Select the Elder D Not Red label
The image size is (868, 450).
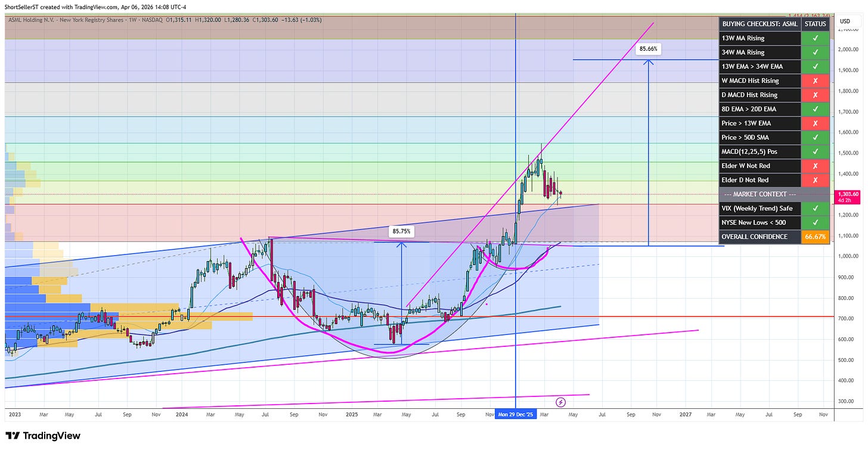click(745, 180)
